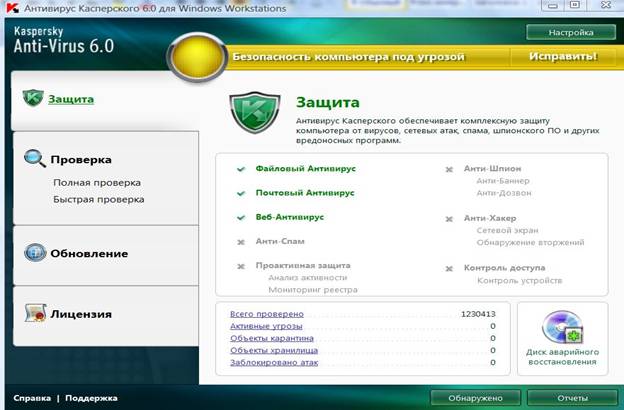Click disabled cross icon beside Анти-Хакер

pyautogui.click(x=449, y=219)
